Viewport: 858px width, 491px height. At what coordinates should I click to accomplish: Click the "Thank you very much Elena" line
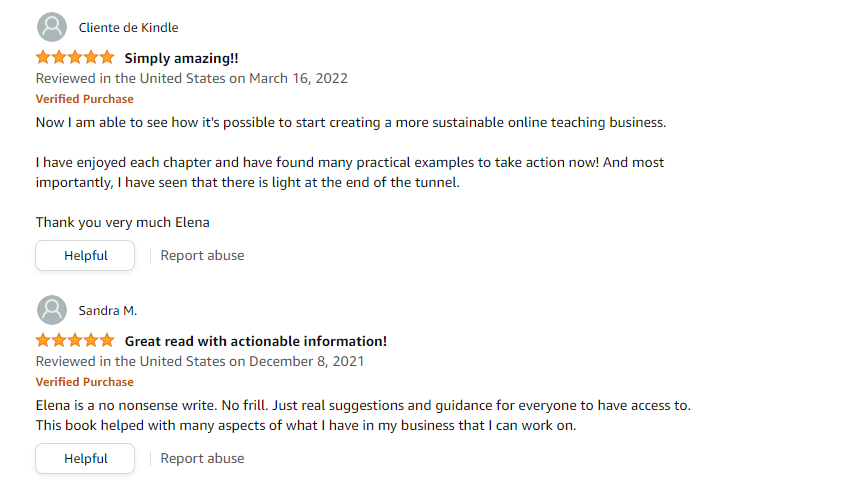(x=123, y=222)
